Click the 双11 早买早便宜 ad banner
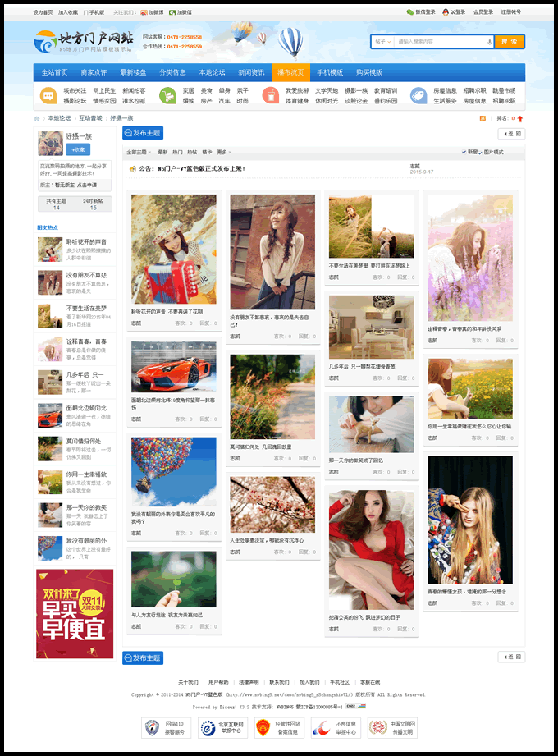 (x=75, y=614)
